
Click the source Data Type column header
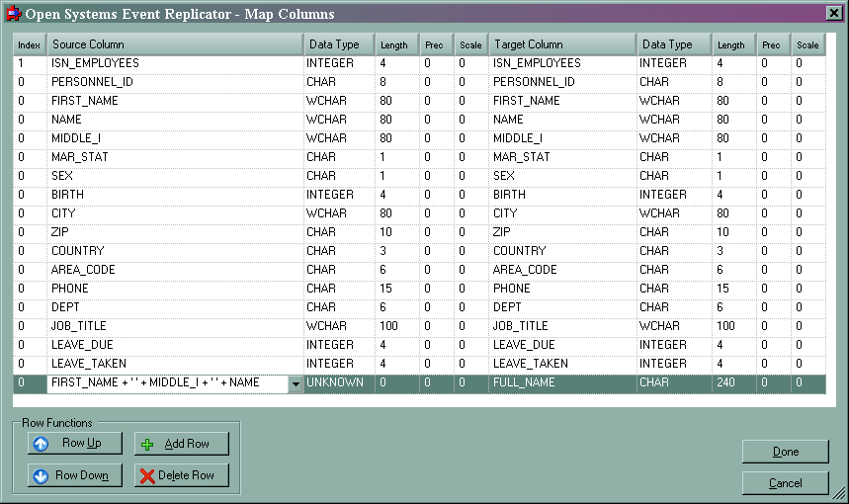coord(339,44)
